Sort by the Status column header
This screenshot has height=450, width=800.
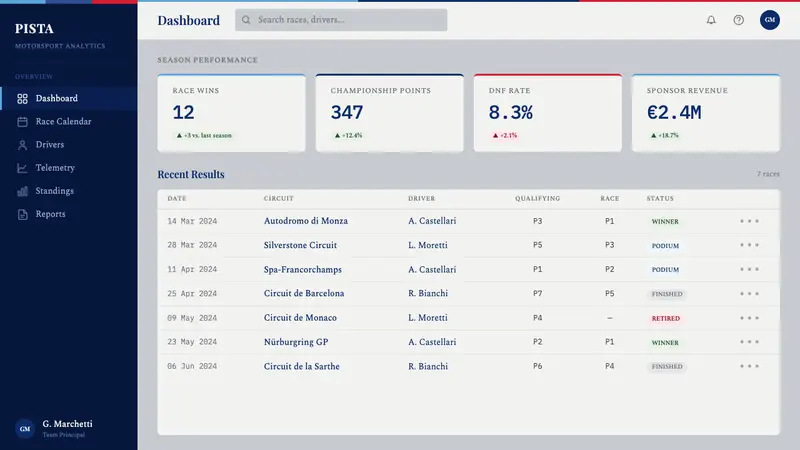(x=660, y=198)
